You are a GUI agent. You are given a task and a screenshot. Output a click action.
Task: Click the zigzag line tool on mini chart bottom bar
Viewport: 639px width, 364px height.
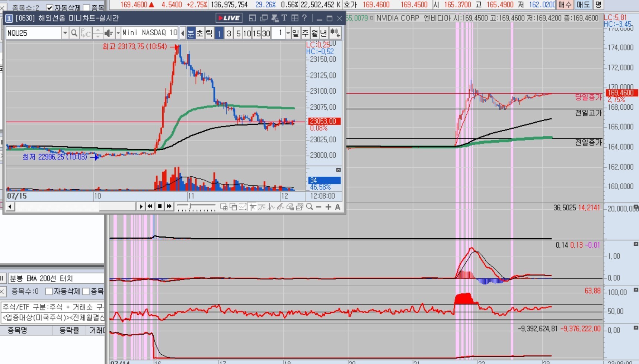point(271,207)
